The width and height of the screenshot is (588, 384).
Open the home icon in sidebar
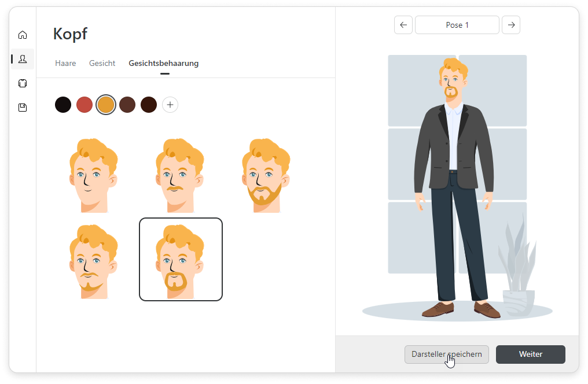click(23, 35)
